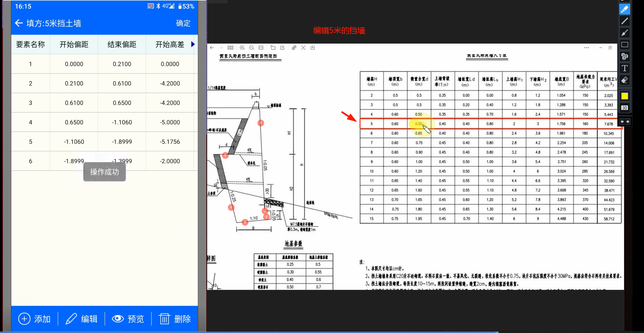The width and height of the screenshot is (644, 333).
Task: Tap the 确定 confirm button
Action: (x=183, y=23)
